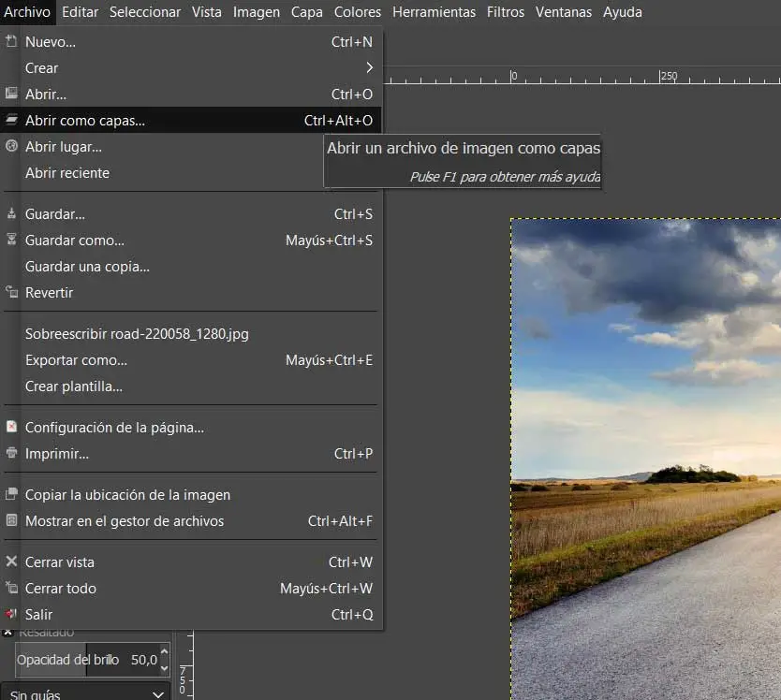This screenshot has width=781, height=700.
Task: Open the Colores menu
Action: click(358, 12)
